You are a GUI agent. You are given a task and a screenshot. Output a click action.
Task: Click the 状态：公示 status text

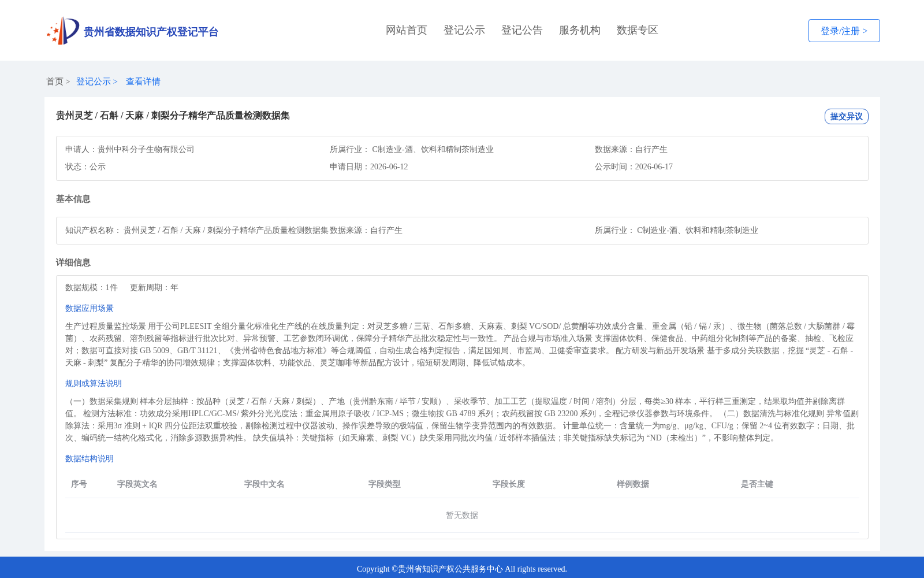pyautogui.click(x=85, y=167)
